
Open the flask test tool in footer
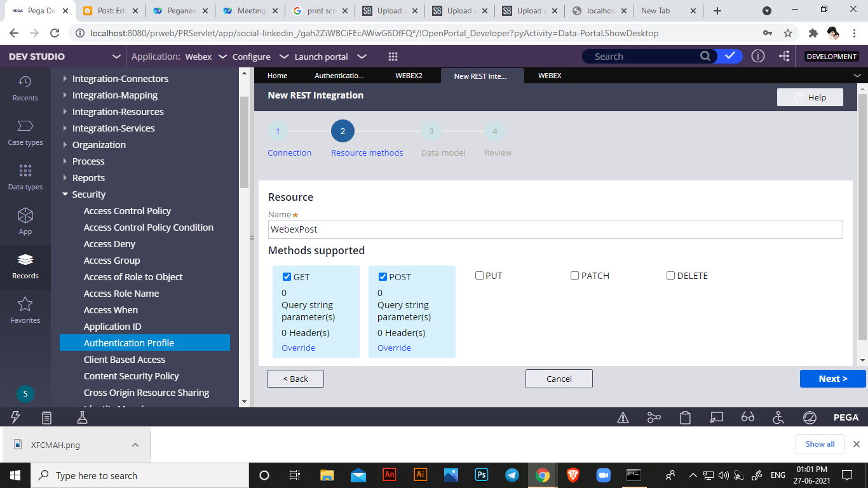coord(82,417)
